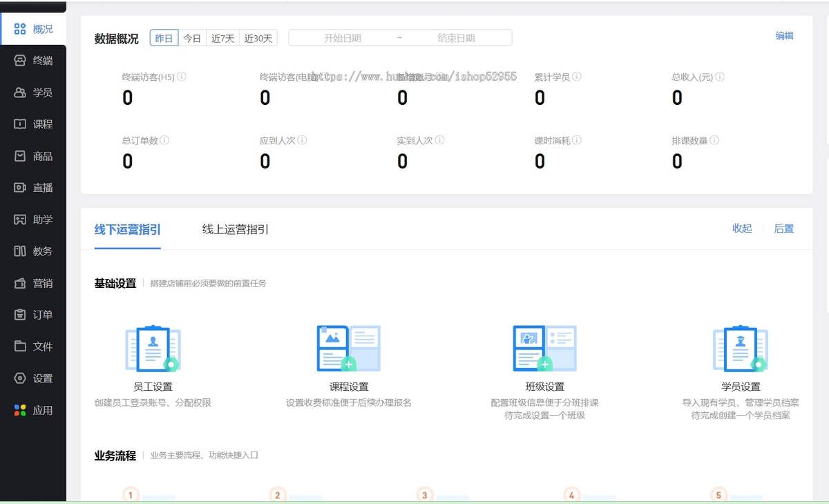Click the 课程设置 illustration icon

pos(349,349)
